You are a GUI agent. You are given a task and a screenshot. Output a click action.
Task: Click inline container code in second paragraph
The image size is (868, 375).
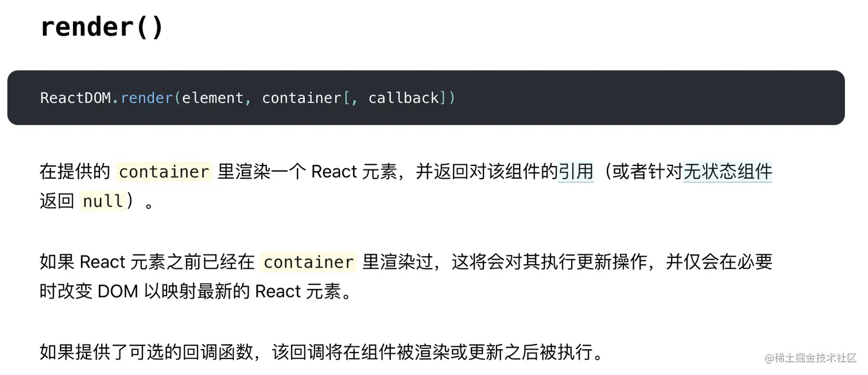click(x=309, y=262)
